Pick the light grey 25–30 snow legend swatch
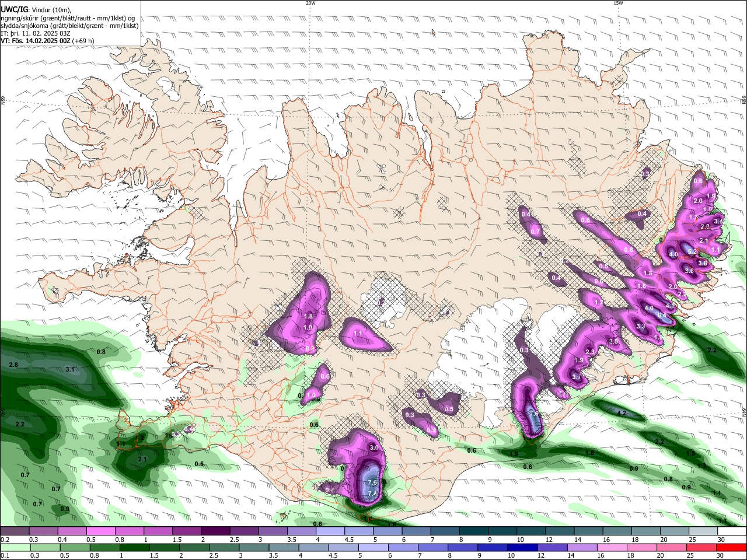 (704, 531)
